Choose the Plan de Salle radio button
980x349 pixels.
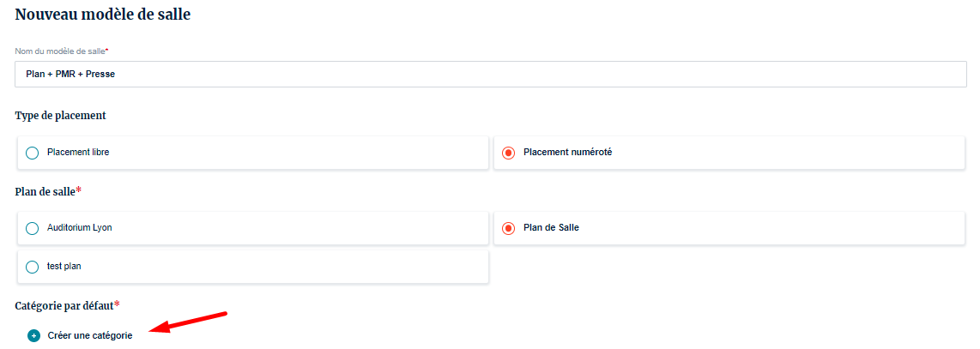(x=508, y=228)
